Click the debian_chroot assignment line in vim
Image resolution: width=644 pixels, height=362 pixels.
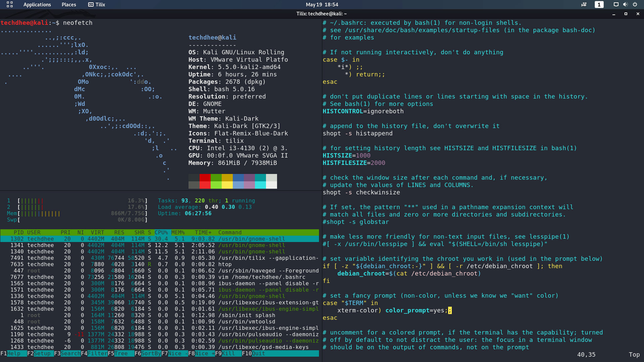[409, 274]
